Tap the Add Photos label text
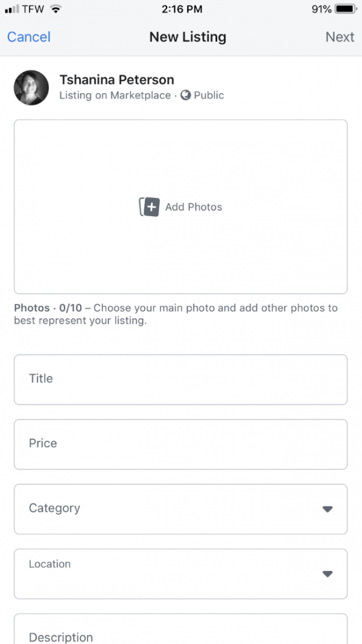Viewport: 362px width, 644px height. click(194, 207)
